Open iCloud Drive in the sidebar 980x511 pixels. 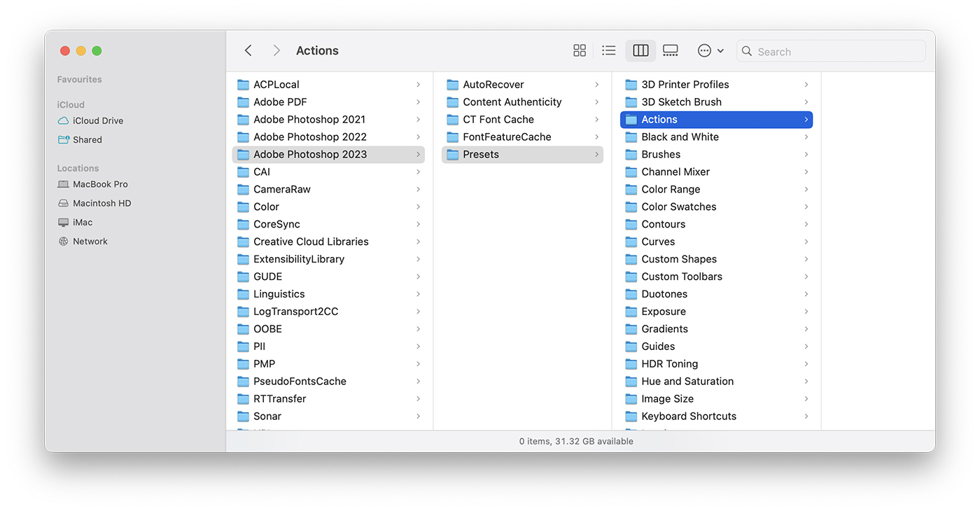90,120
